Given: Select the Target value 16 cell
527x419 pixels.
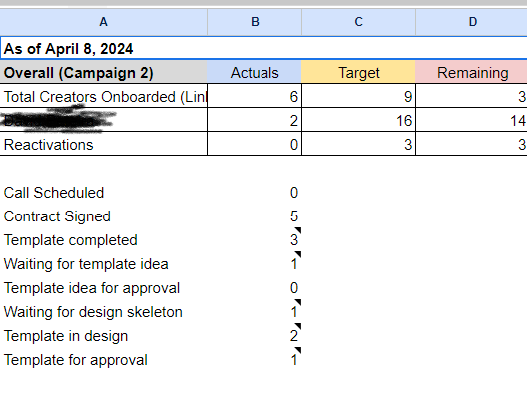Looking at the screenshot, I should 359,120.
